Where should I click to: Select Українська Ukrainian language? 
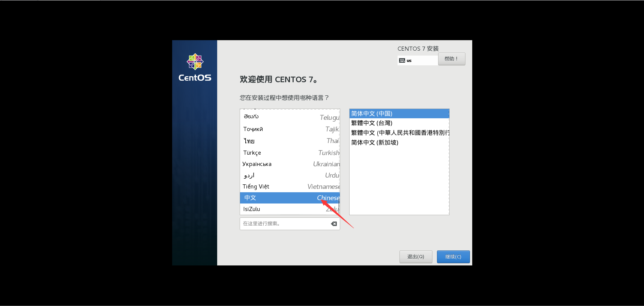tap(290, 164)
